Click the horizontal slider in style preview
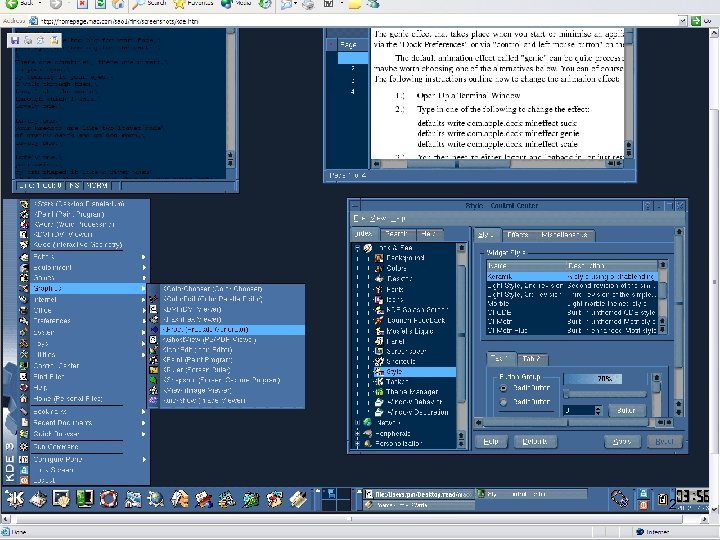This screenshot has height=540, width=720. (605, 394)
